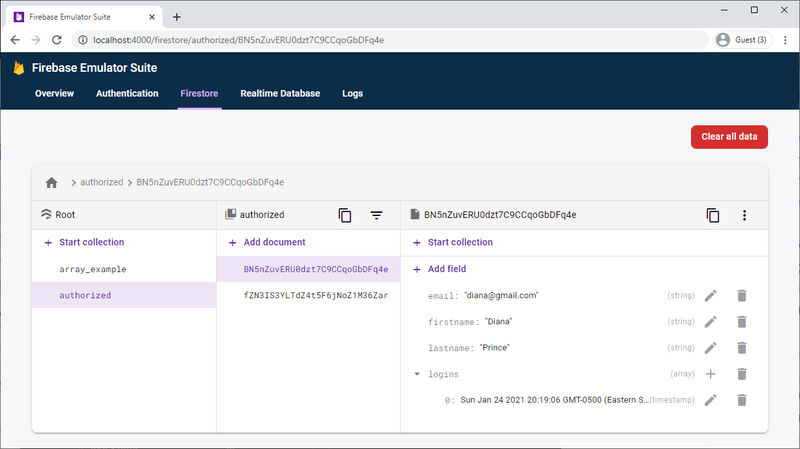Click the home icon in breadcrumb

point(52,183)
